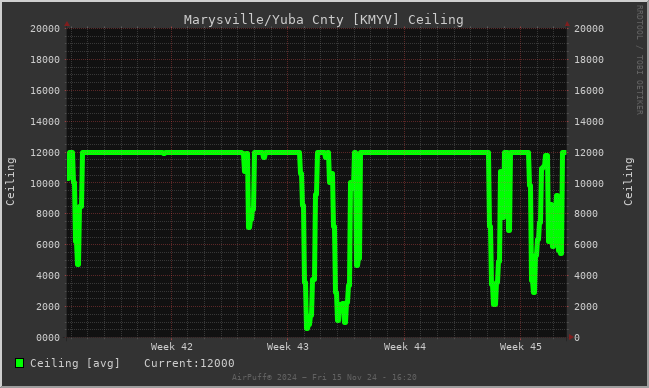Screen dimensions: 649x388
Task: Click the Week 45 x-axis label
Action: (x=520, y=347)
